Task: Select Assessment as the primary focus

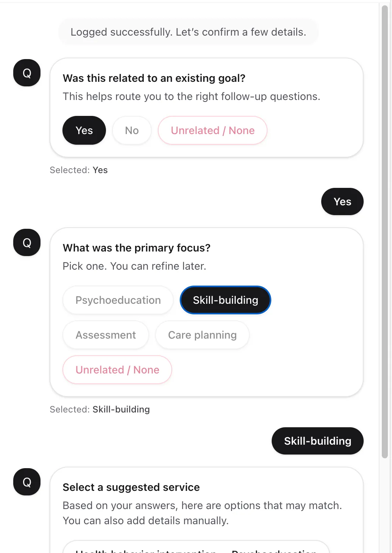Action: (x=106, y=335)
